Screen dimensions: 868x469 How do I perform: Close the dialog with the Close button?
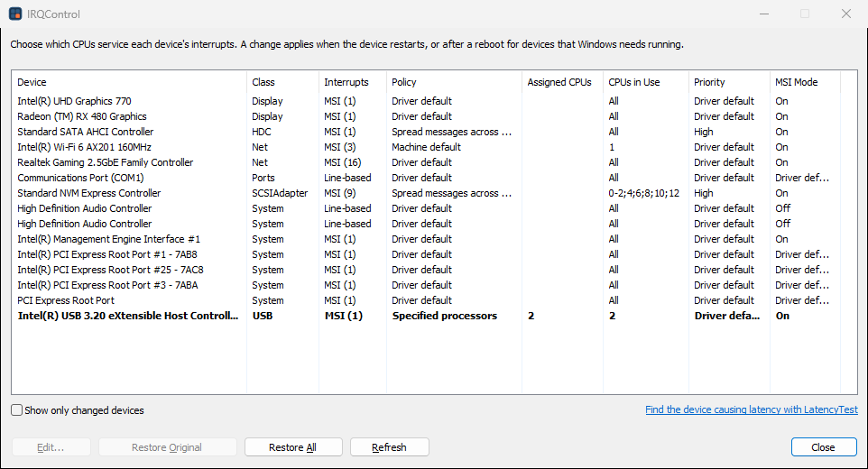click(824, 446)
